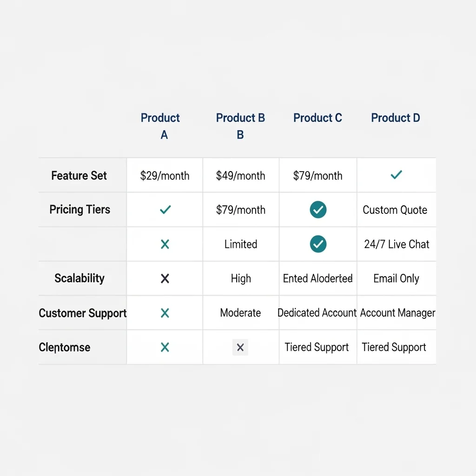Click the checkmark in Product D Feature Set cell
The height and width of the screenshot is (476, 476).
[x=396, y=175]
